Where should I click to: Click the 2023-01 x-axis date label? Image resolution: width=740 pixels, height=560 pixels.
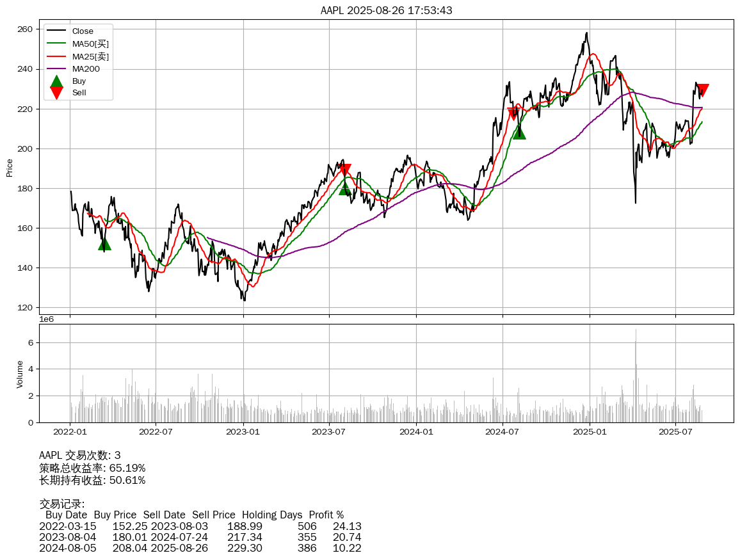pos(243,432)
